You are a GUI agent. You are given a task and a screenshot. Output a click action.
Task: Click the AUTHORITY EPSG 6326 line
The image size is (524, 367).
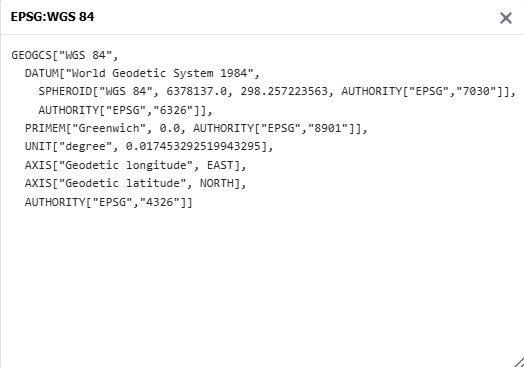[125, 110]
